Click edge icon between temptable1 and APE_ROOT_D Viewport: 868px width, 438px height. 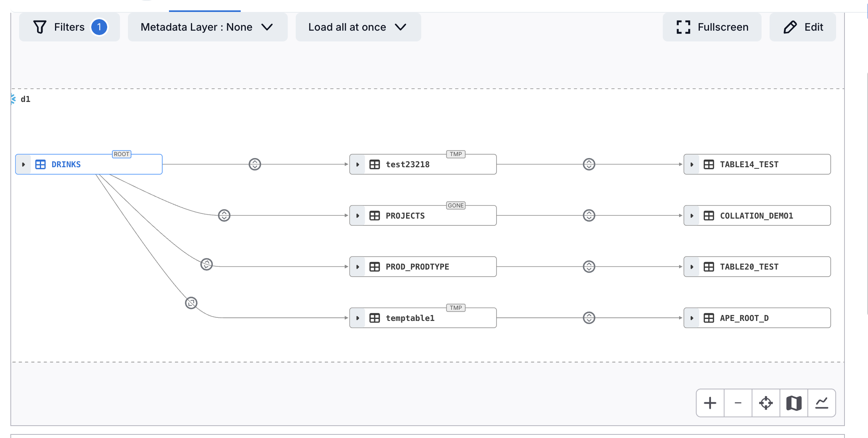589,318
